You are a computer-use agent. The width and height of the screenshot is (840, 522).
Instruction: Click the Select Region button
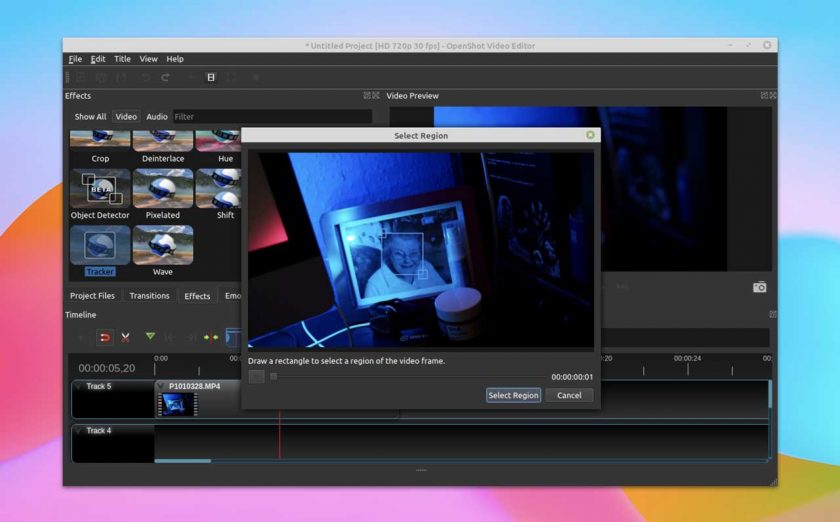point(513,396)
